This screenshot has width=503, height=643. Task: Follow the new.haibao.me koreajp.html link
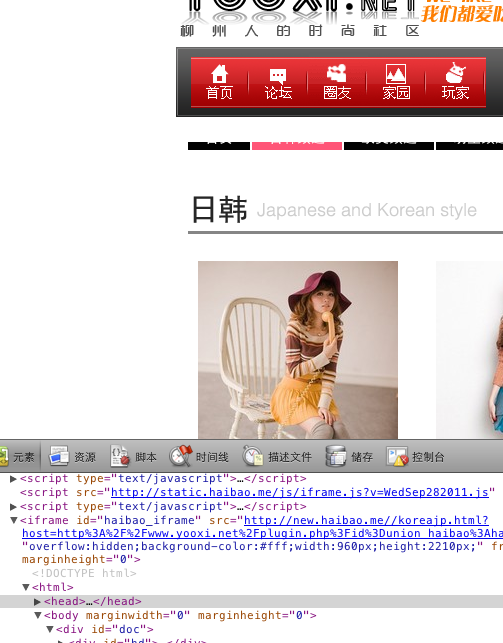point(366,520)
